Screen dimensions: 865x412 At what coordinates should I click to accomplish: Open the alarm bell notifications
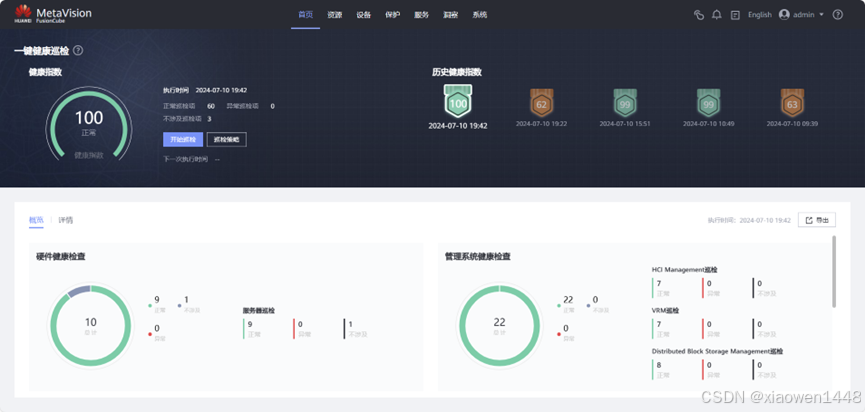717,15
